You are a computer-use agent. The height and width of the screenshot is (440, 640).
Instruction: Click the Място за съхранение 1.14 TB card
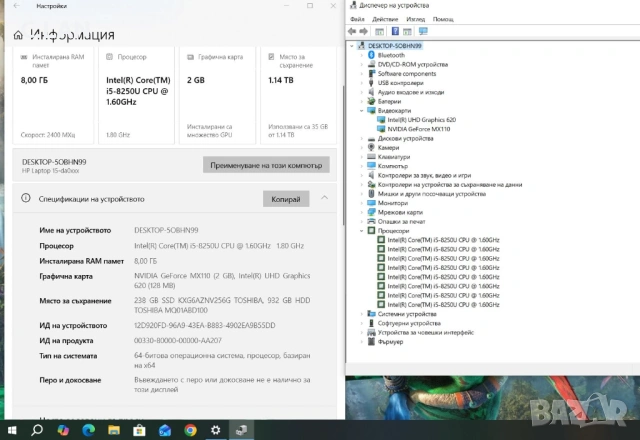298,96
